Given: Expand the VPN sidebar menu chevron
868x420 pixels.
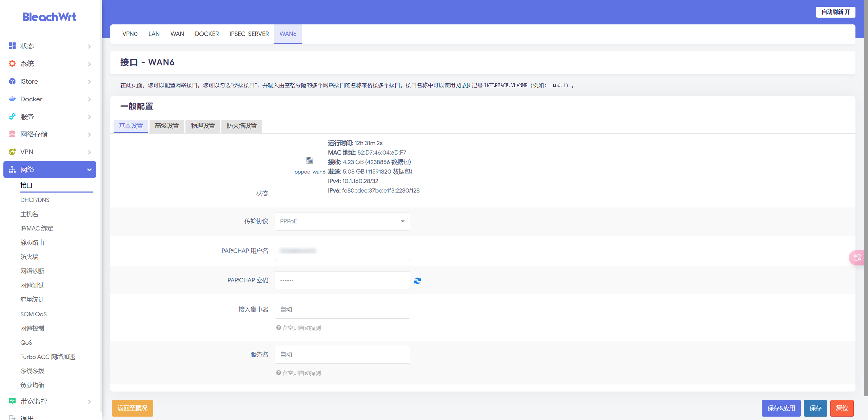Looking at the screenshot, I should [x=89, y=152].
